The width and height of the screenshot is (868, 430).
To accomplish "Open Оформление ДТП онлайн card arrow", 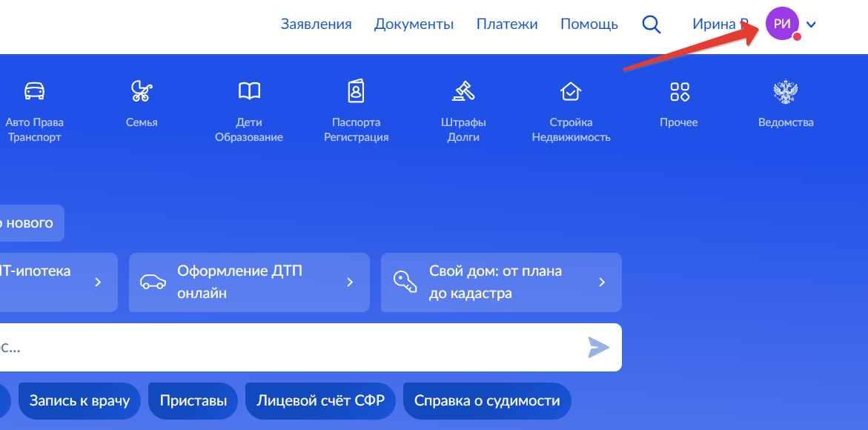I will (x=350, y=282).
